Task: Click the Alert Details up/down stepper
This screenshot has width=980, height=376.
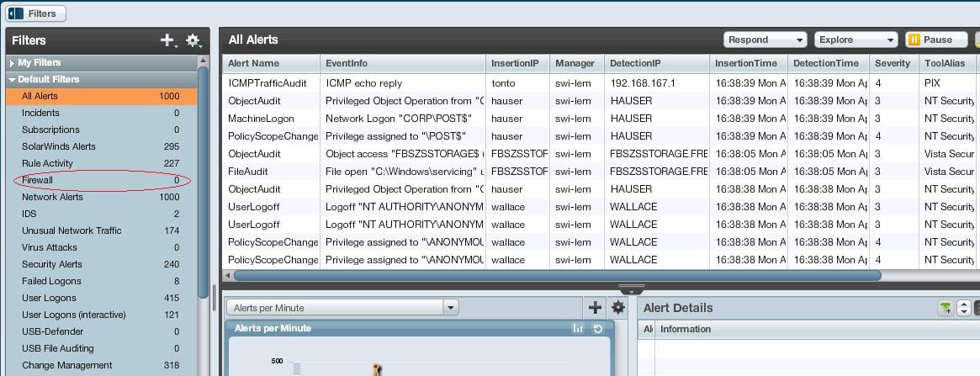Action: [964, 307]
